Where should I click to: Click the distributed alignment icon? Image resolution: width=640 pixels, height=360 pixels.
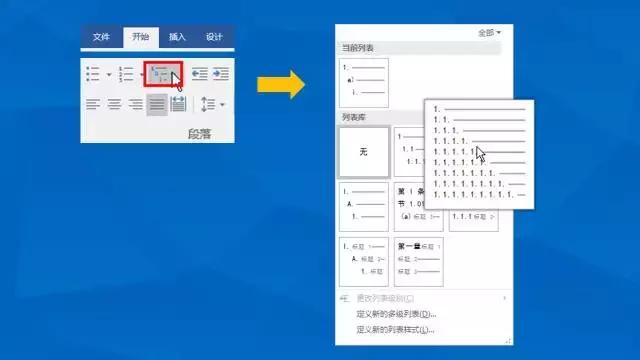[178, 104]
